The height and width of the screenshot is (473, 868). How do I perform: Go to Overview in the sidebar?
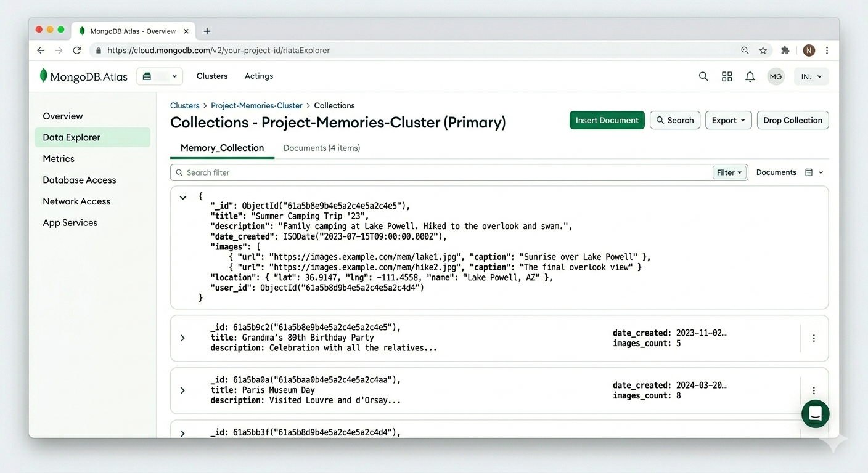(63, 116)
